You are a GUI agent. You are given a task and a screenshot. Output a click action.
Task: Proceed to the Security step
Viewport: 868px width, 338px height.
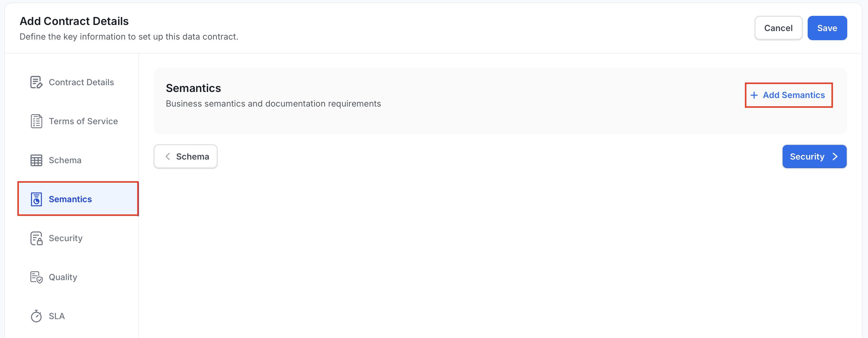(x=814, y=157)
